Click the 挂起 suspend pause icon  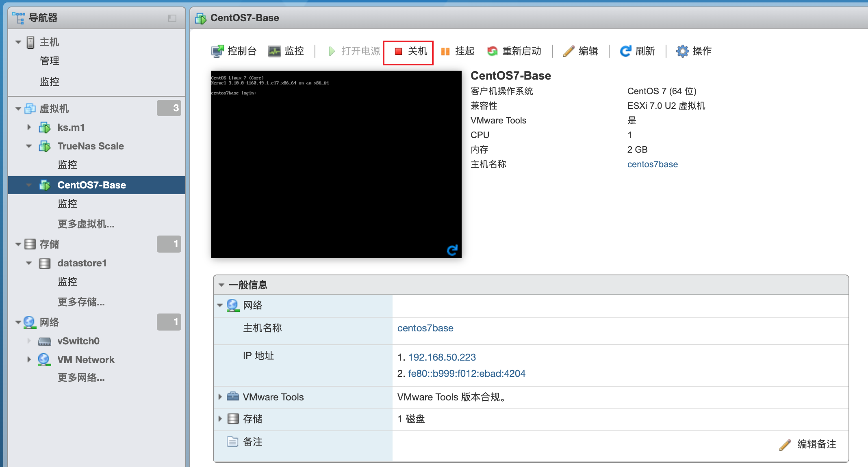[445, 51]
